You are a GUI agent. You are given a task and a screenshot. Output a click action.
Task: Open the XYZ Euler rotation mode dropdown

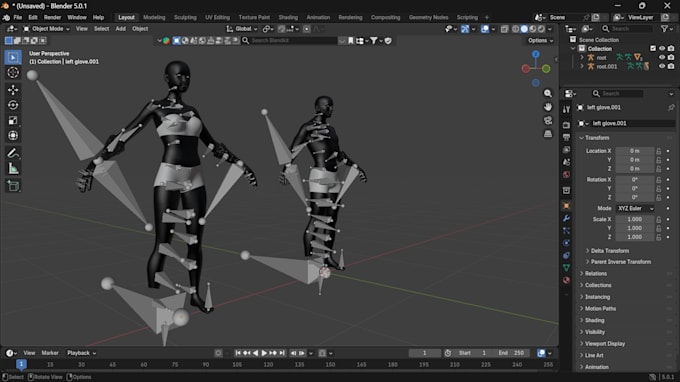(635, 209)
